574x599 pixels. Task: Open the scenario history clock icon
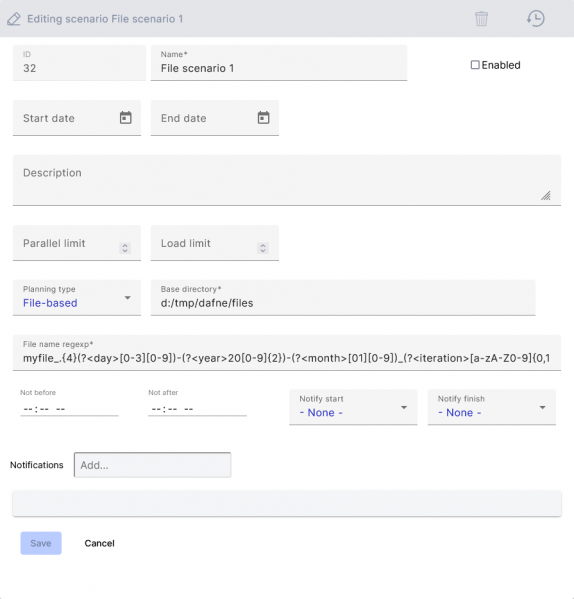click(x=535, y=18)
